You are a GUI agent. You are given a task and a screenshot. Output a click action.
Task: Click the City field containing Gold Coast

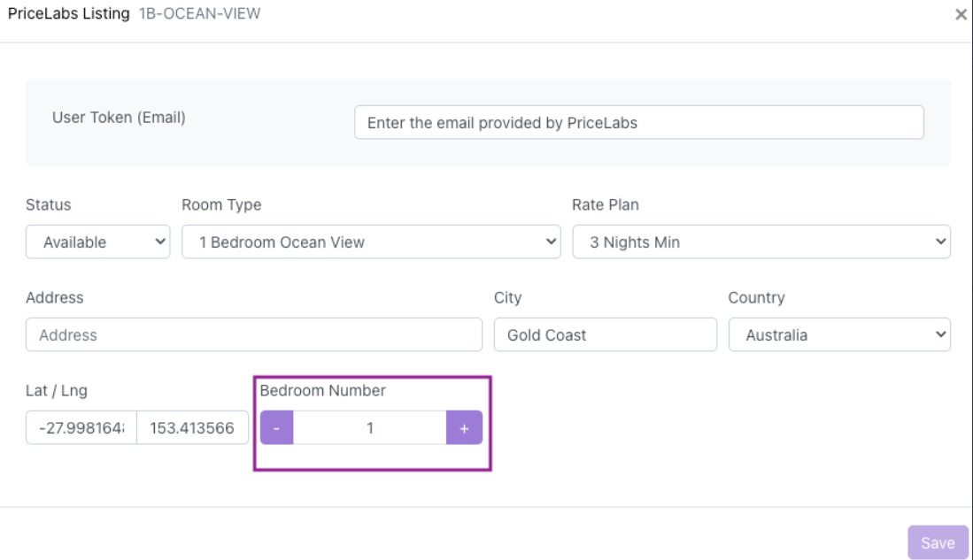[x=605, y=335]
